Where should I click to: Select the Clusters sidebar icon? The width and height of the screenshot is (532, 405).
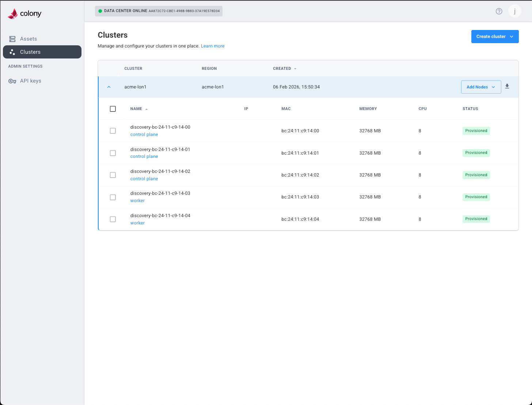click(x=12, y=52)
